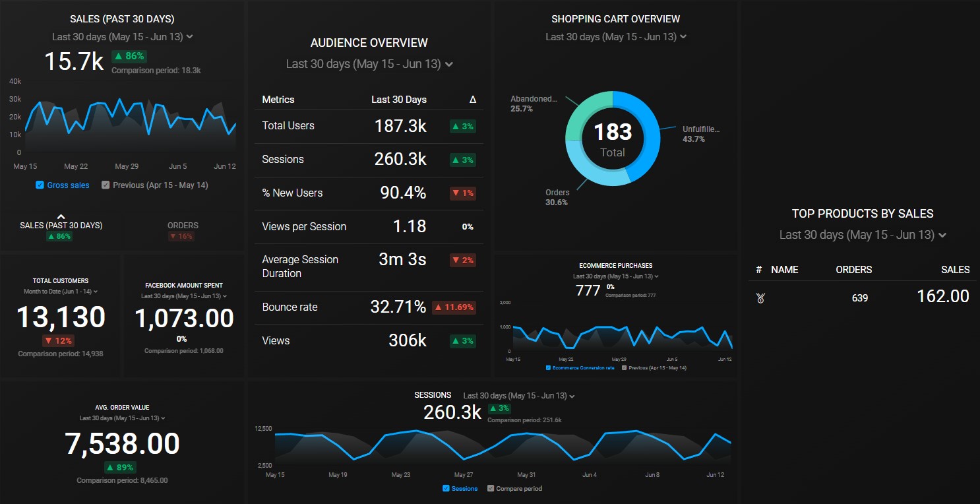Image resolution: width=980 pixels, height=504 pixels.
Task: Click the Total Customers value 13,130
Action: (61, 317)
